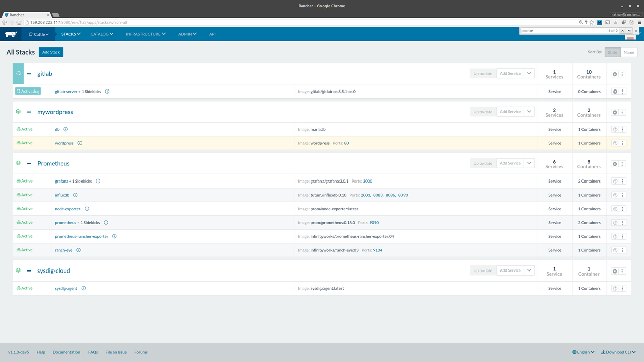Image resolution: width=644 pixels, height=362 pixels.
Task: Open info icon for ranch-eye service
Action: tap(79, 250)
